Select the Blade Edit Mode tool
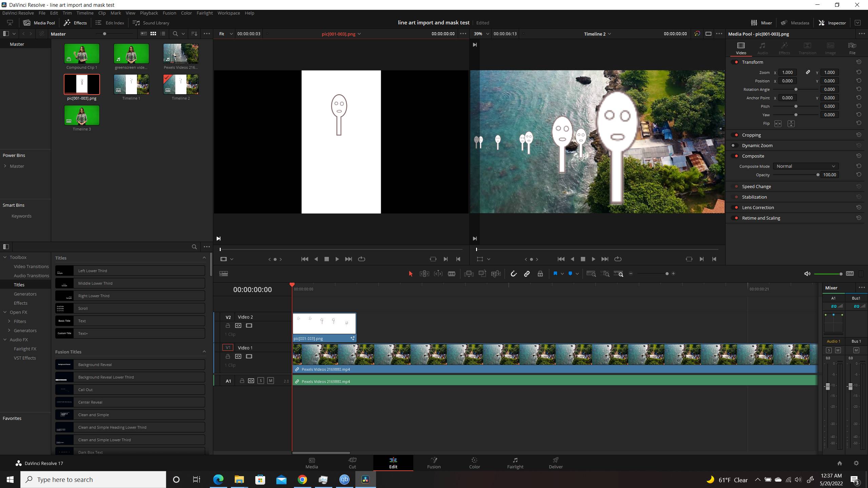The width and height of the screenshot is (868, 488). 452,274
